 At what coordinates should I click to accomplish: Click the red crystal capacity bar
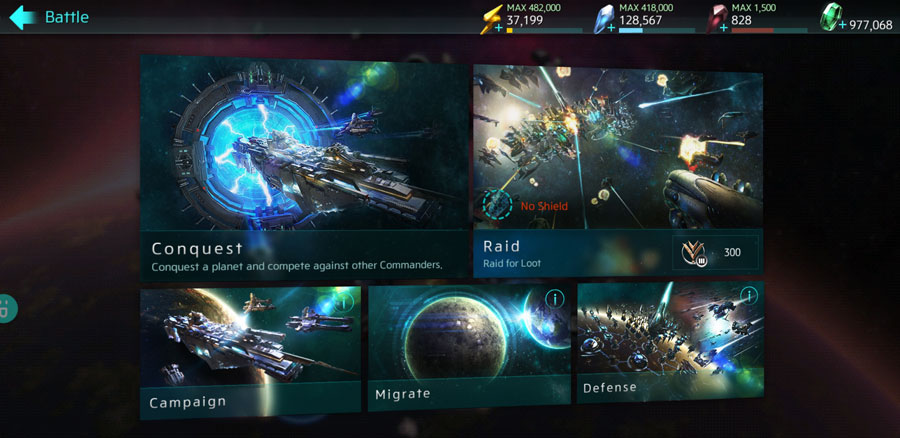[769, 30]
